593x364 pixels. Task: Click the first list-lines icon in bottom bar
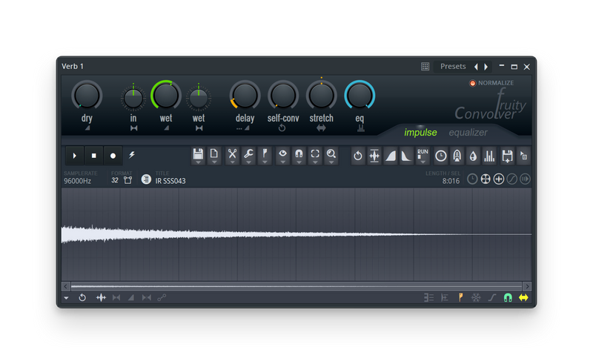(x=428, y=298)
